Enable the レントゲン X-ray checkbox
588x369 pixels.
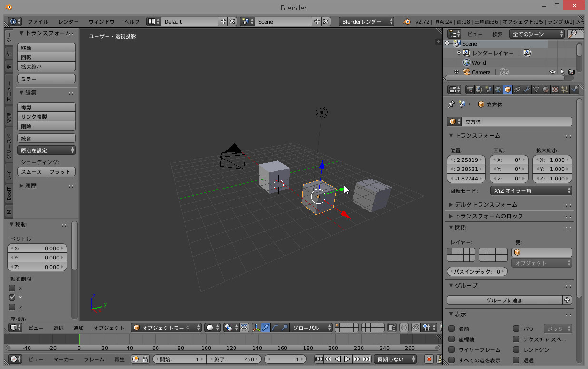516,349
